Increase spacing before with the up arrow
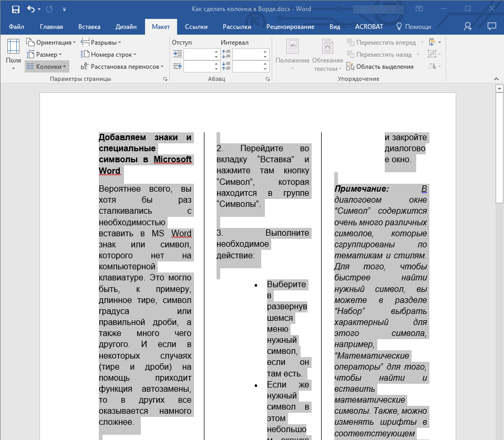Screen dimensions: 504x440 pyautogui.click(x=265, y=51)
